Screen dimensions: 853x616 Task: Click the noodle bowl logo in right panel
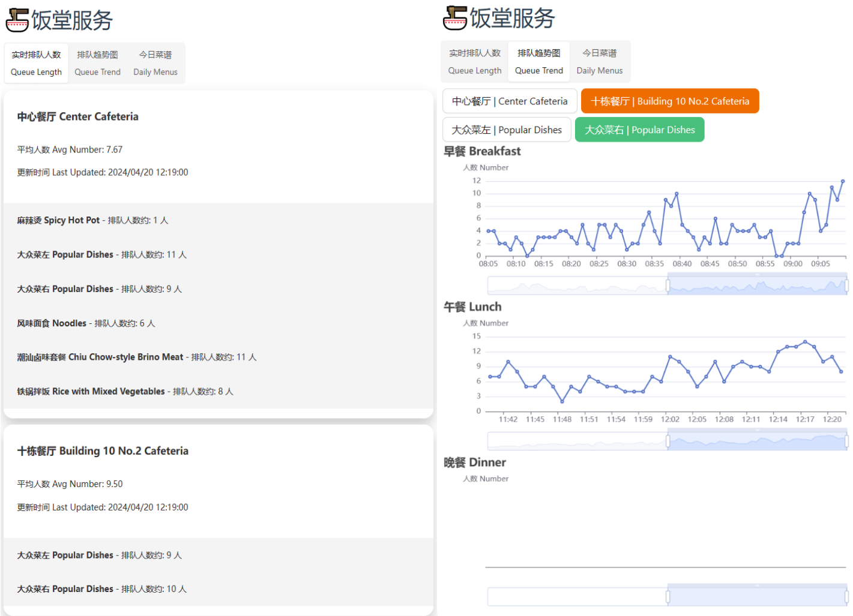click(x=455, y=18)
